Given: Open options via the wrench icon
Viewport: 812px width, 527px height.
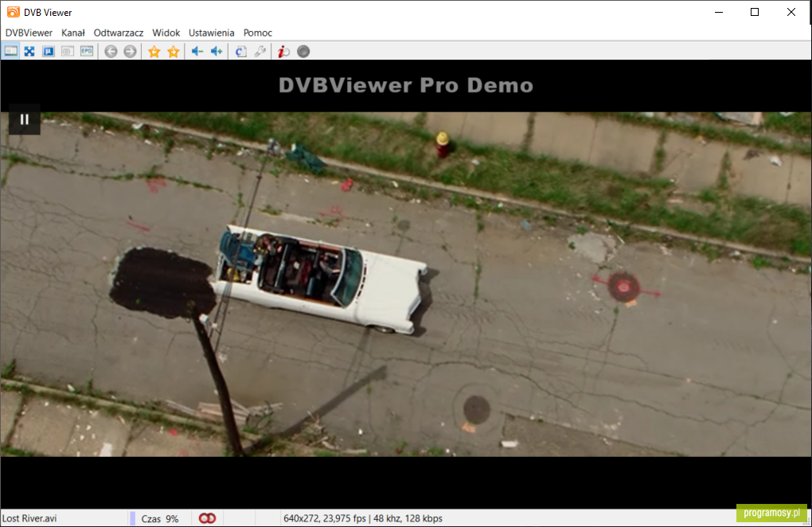Looking at the screenshot, I should coord(260,51).
